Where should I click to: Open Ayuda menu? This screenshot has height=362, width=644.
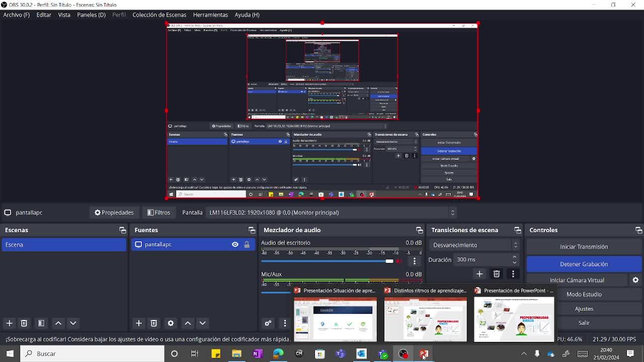click(x=247, y=15)
